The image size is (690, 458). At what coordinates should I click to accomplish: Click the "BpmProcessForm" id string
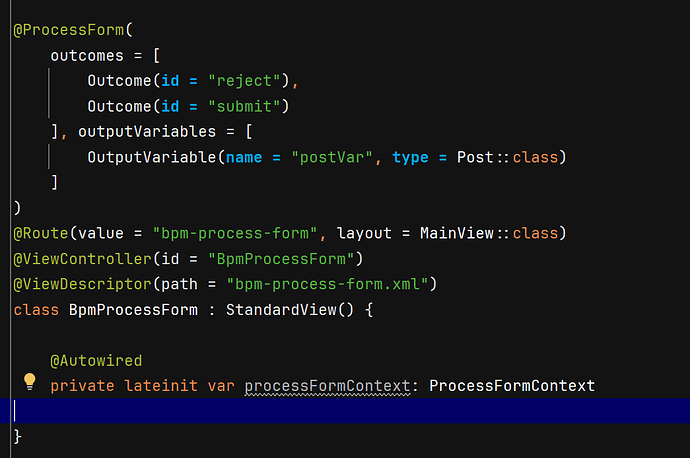281,259
